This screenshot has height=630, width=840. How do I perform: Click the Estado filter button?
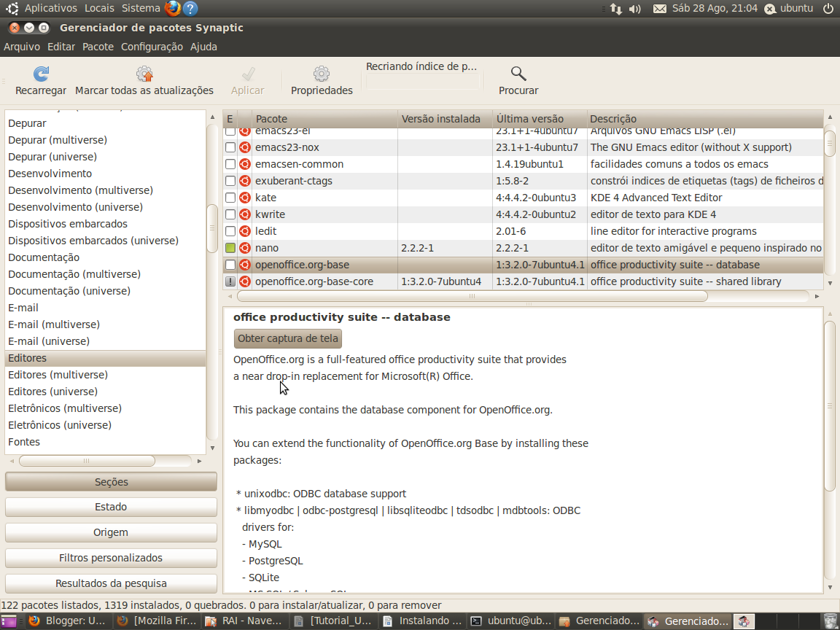pyautogui.click(x=111, y=507)
